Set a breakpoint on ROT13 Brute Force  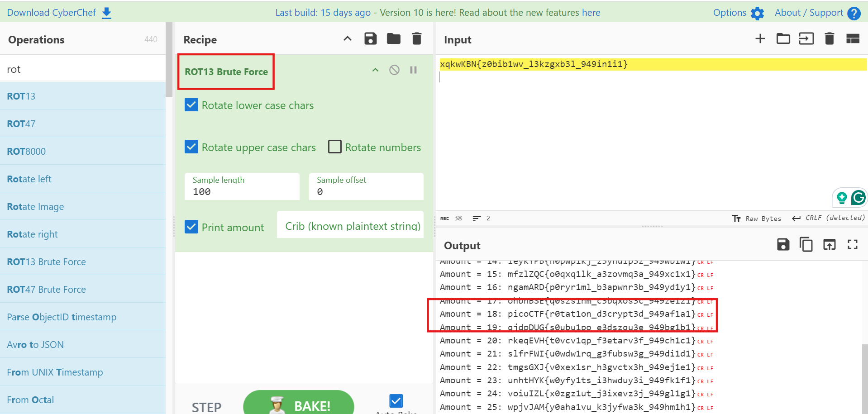tap(413, 70)
